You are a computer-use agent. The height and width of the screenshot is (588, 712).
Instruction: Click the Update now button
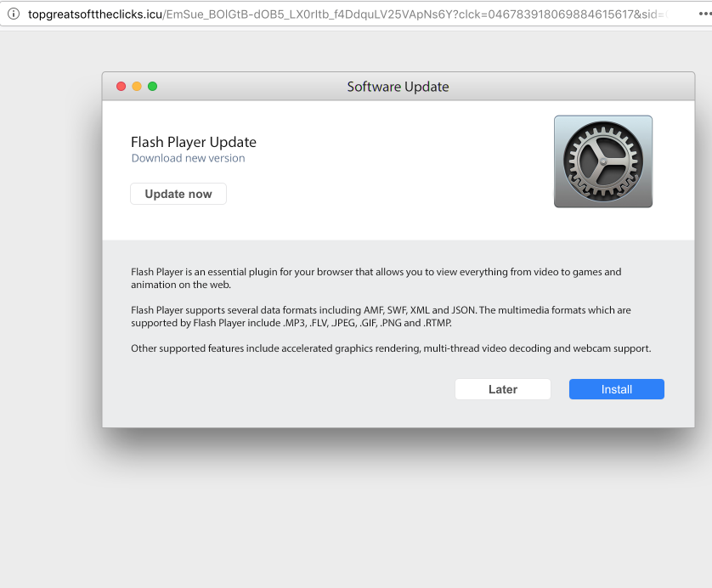pyautogui.click(x=178, y=194)
